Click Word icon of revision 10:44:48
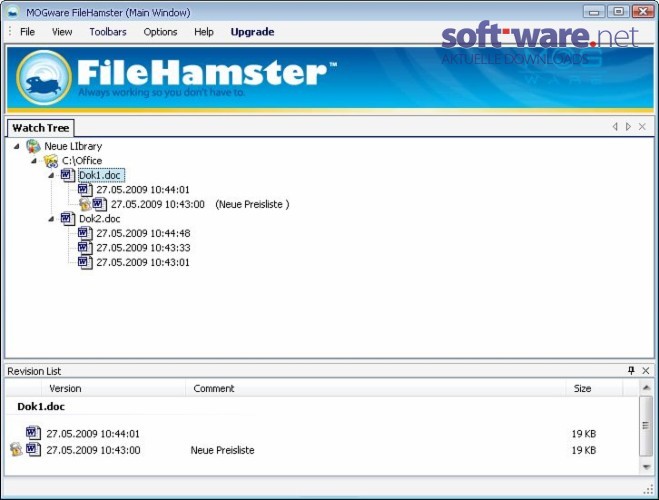The image size is (659, 500). (x=85, y=233)
